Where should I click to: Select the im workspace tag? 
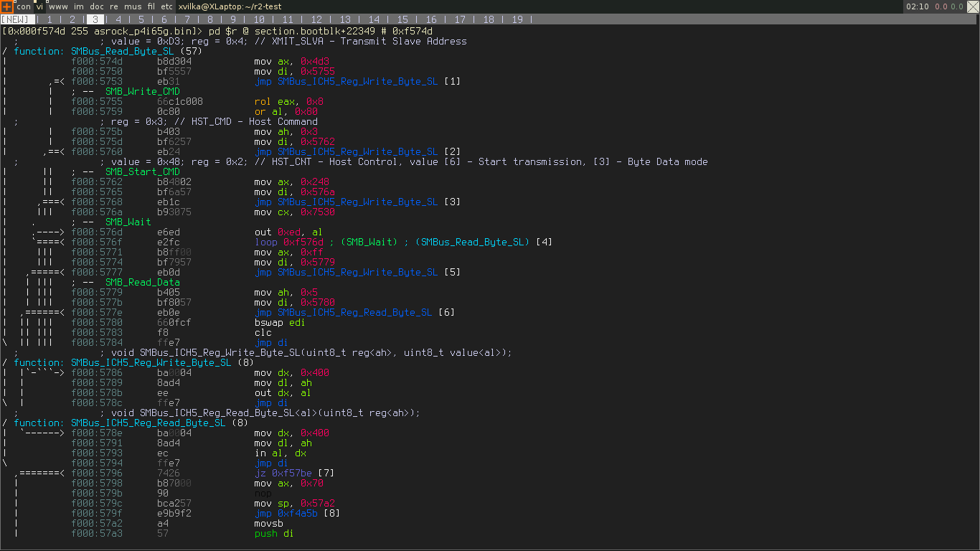pyautogui.click(x=78, y=6)
